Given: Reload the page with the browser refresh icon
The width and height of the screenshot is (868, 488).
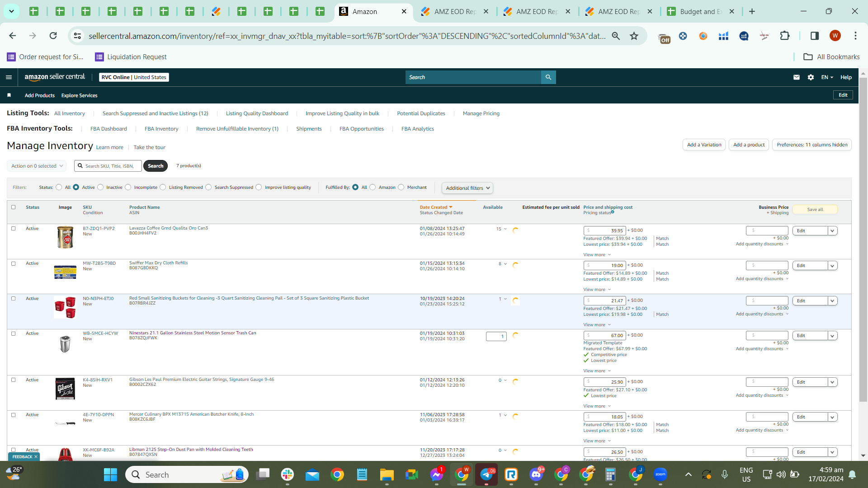Looking at the screenshot, I should pyautogui.click(x=53, y=36).
